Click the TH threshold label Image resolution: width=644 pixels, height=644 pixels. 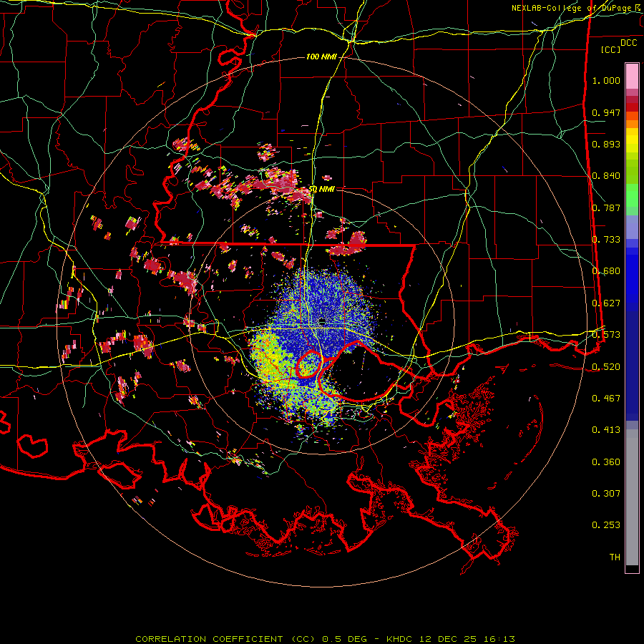(615, 557)
